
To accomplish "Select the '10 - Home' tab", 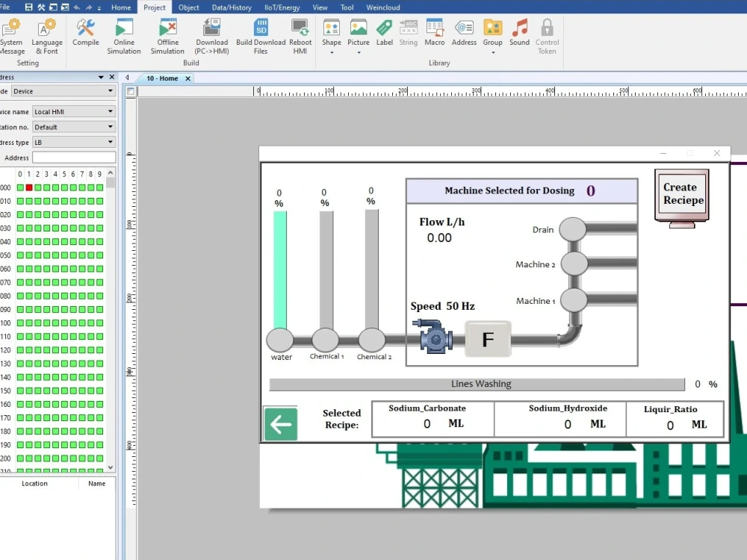I will (x=164, y=78).
